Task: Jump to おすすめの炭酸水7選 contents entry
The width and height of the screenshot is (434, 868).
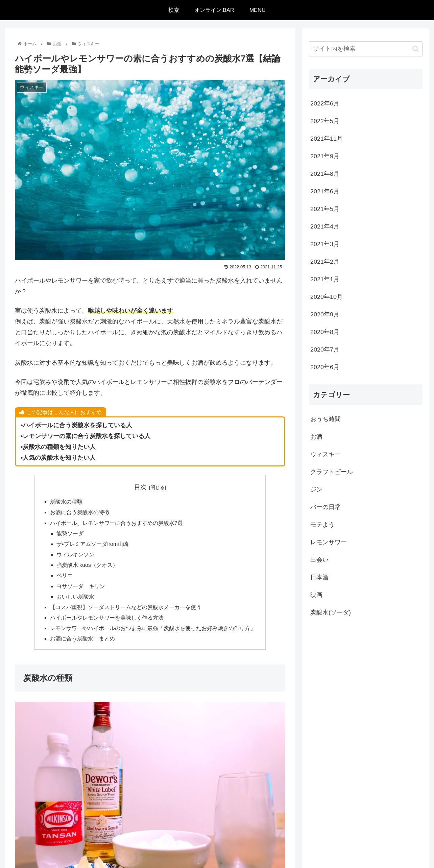Action: 116,523
